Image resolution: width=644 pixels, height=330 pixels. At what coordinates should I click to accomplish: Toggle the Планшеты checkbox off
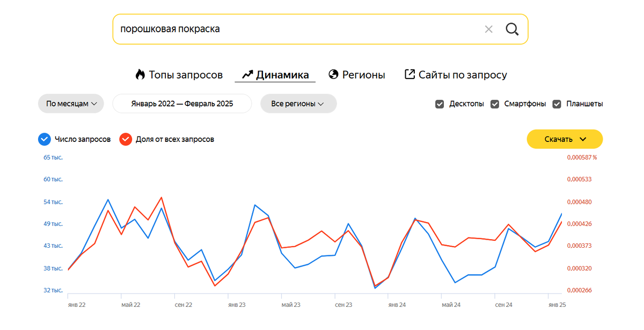click(557, 104)
